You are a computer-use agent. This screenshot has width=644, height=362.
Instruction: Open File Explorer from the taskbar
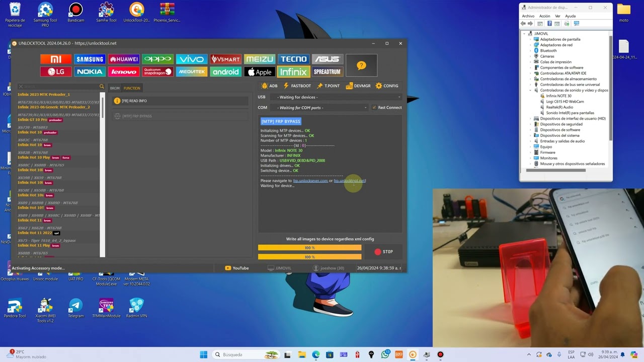(x=302, y=354)
